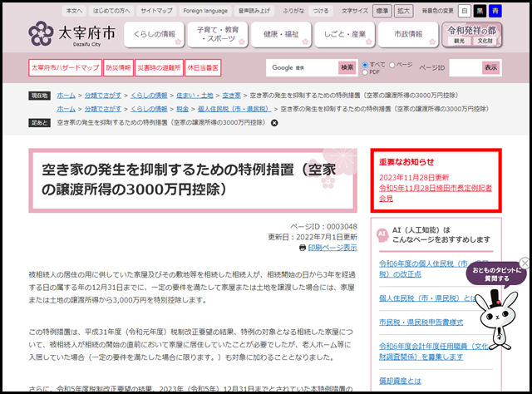Open the 健康・福祉 menu
Viewport: 532px width, 394px height.
click(x=281, y=34)
